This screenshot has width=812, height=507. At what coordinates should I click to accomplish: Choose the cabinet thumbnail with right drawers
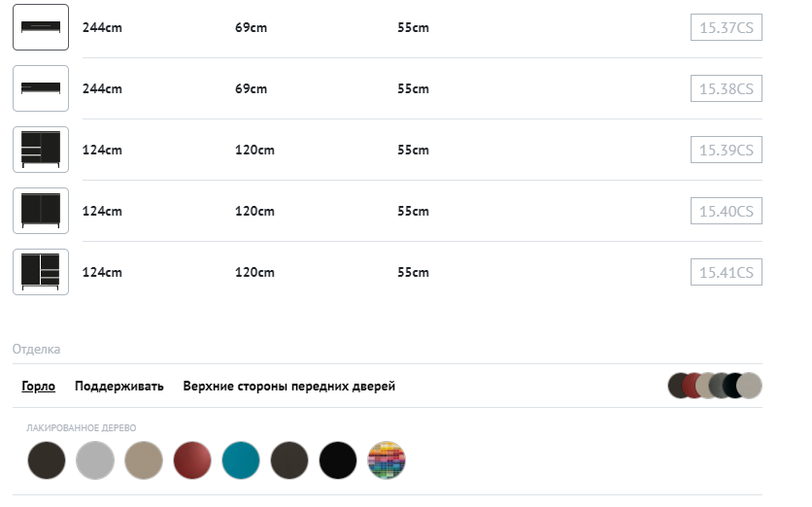tap(41, 272)
